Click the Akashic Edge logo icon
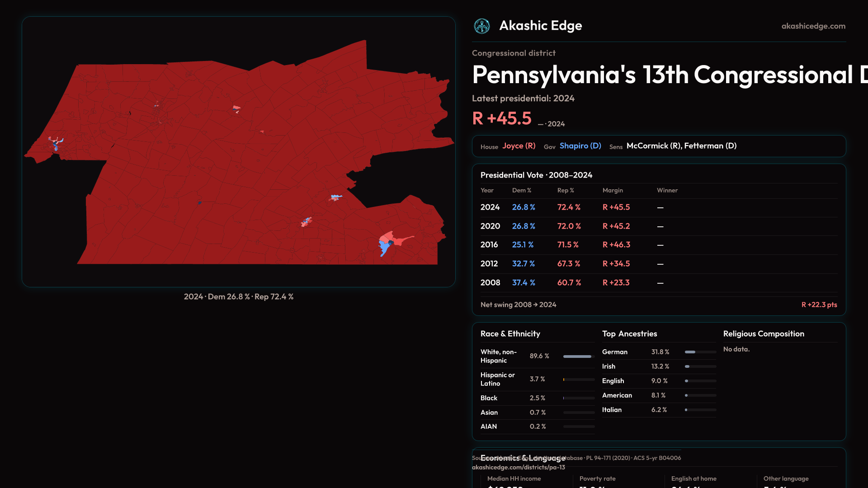Image resolution: width=868 pixels, height=488 pixels. 481,26
